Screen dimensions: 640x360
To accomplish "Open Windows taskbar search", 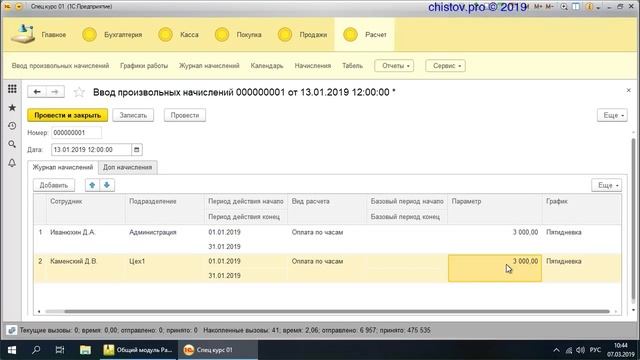I will pyautogui.click(x=36, y=350).
